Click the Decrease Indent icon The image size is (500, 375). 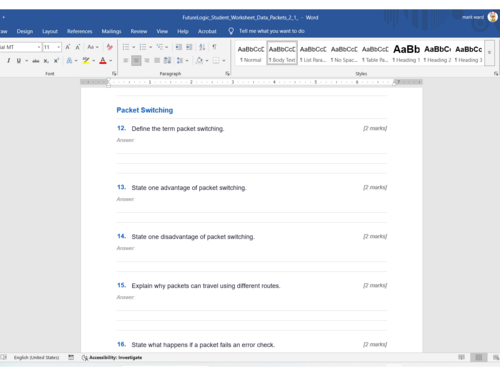179,47
